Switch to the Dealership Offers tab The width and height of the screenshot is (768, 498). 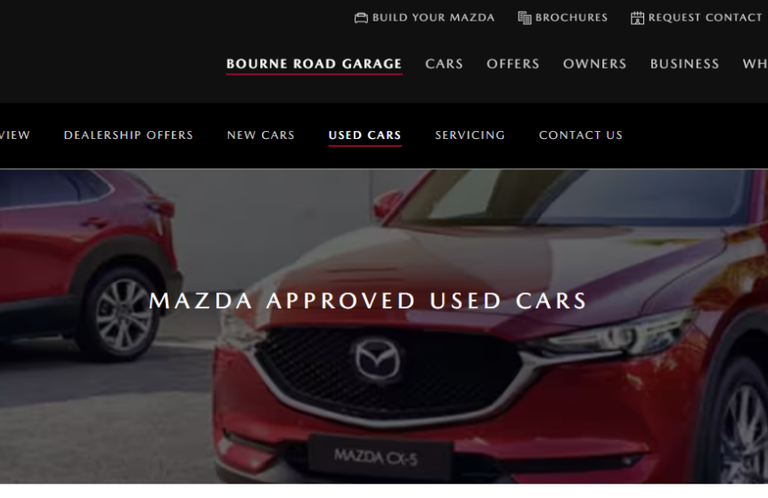128,135
